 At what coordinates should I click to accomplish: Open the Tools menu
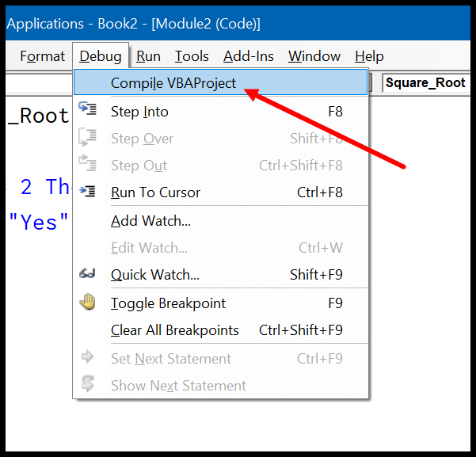[x=192, y=56]
